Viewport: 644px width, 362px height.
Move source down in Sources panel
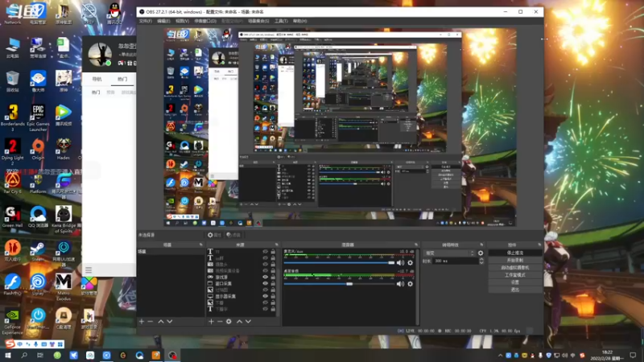click(248, 321)
